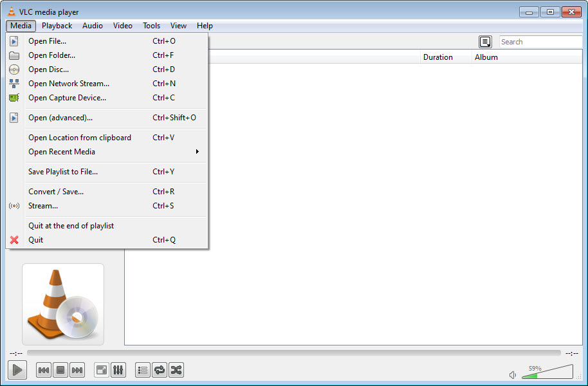The width and height of the screenshot is (588, 386).
Task: Click the window resize grip corner
Action: (x=579, y=376)
